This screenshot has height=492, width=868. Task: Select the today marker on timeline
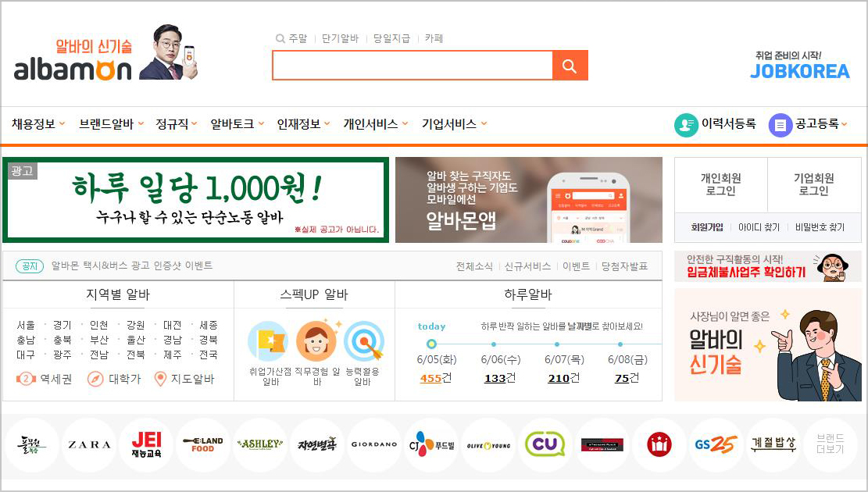[x=432, y=344]
